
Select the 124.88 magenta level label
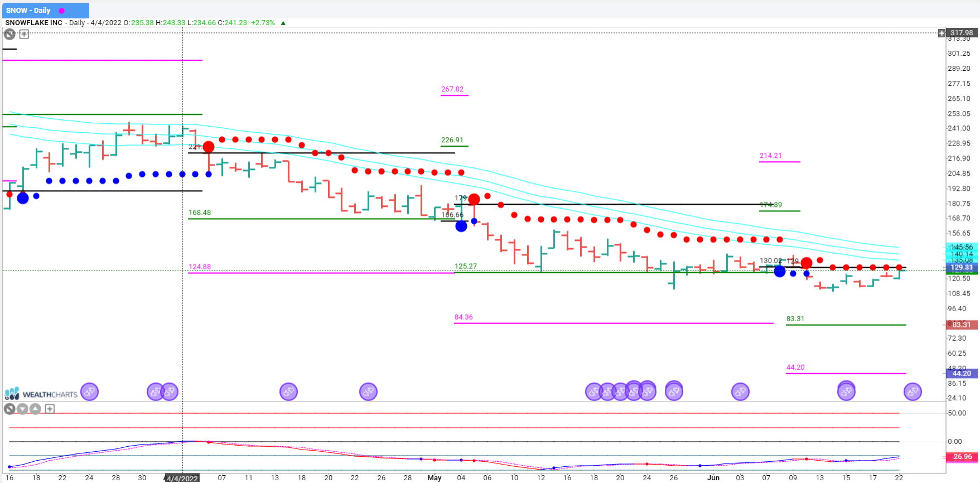coord(200,267)
